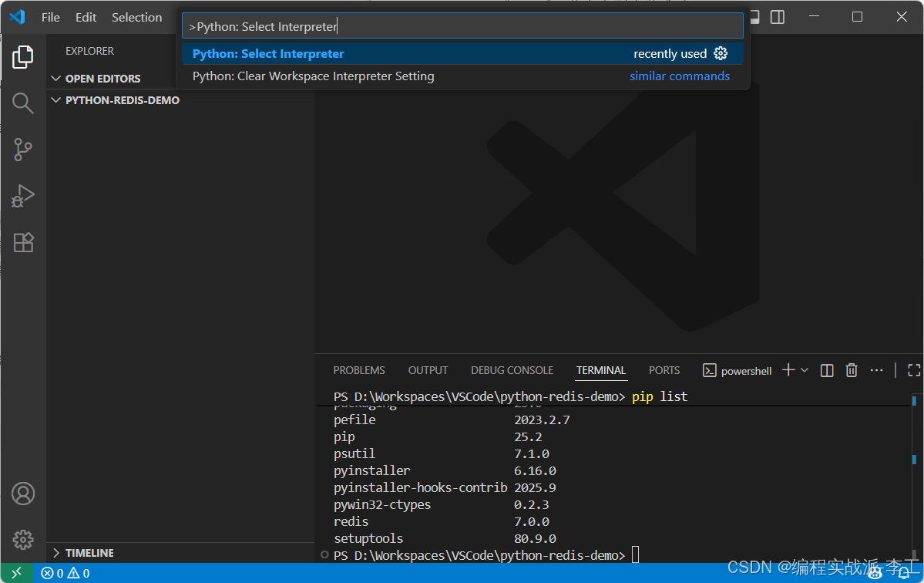Open the new terminal launch profile dropdown
The width and height of the screenshot is (924, 583).
click(x=805, y=370)
